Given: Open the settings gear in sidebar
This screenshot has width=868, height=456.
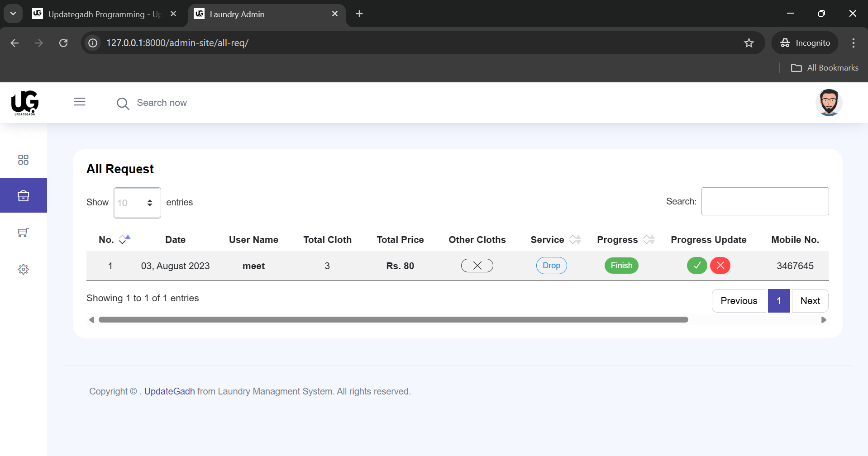Looking at the screenshot, I should point(23,269).
